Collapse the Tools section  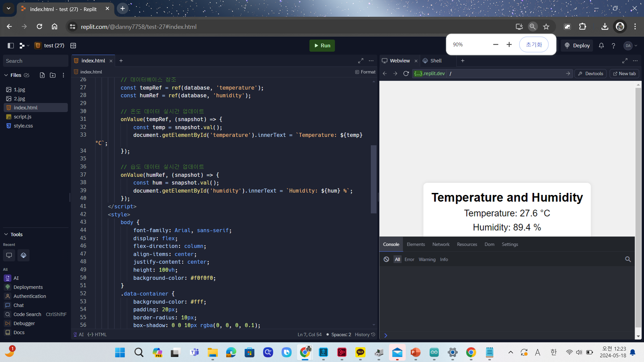[6, 235]
